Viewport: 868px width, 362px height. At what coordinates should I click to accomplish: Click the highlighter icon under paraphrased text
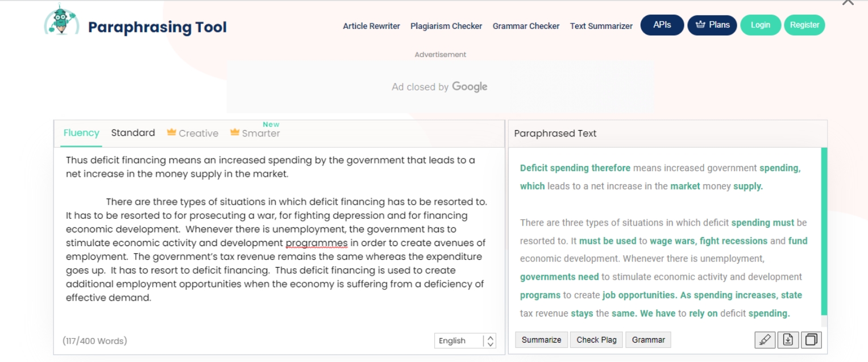click(765, 340)
